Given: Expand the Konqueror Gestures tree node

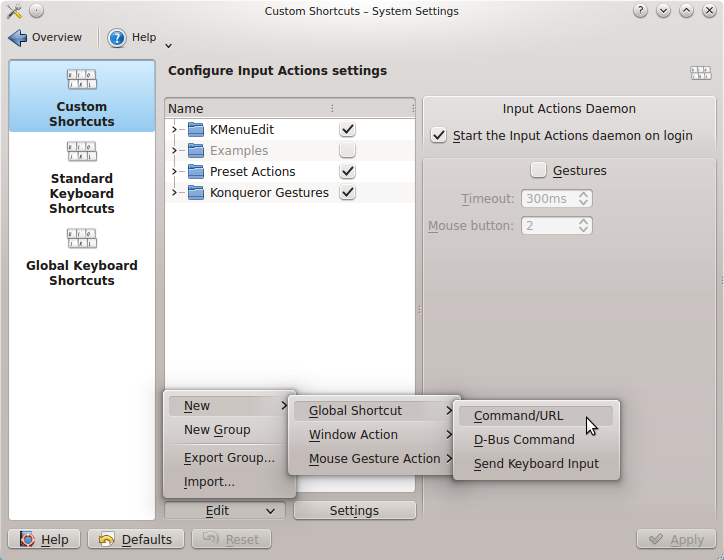Looking at the screenshot, I should [x=174, y=193].
